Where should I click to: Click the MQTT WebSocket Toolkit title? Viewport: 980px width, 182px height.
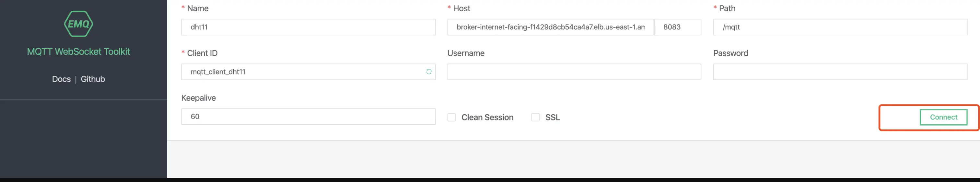tap(78, 52)
